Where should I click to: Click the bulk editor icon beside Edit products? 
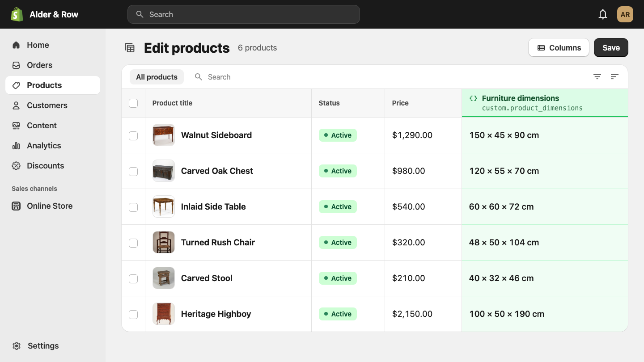click(x=130, y=48)
